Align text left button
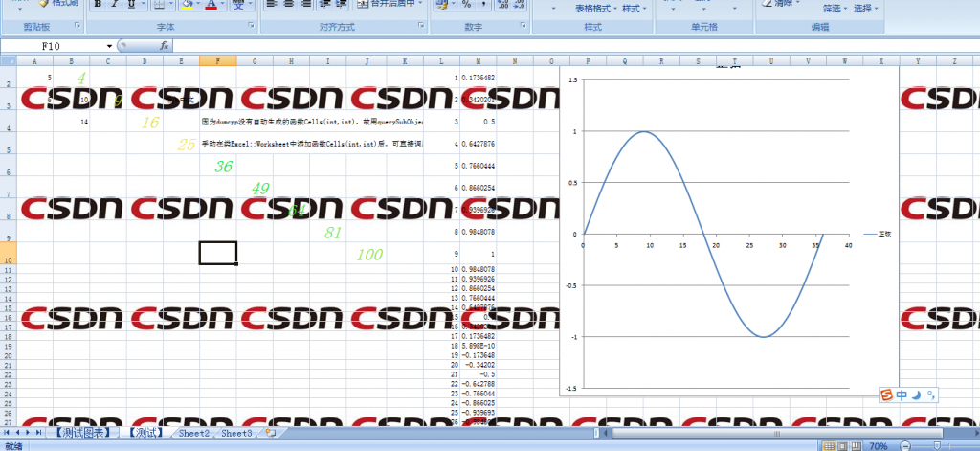Screen dimensions: 980x451 click(x=271, y=5)
